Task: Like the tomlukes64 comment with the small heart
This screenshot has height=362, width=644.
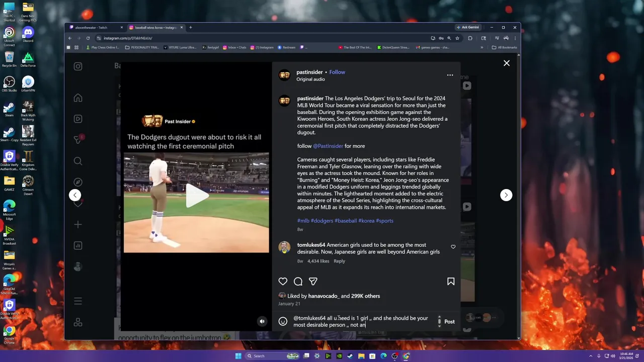Action: [x=453, y=247]
